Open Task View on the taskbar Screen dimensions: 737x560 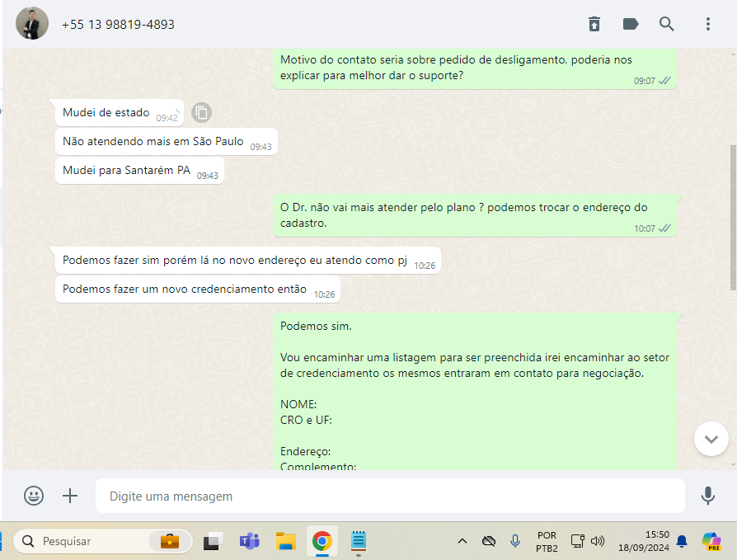tap(213, 541)
